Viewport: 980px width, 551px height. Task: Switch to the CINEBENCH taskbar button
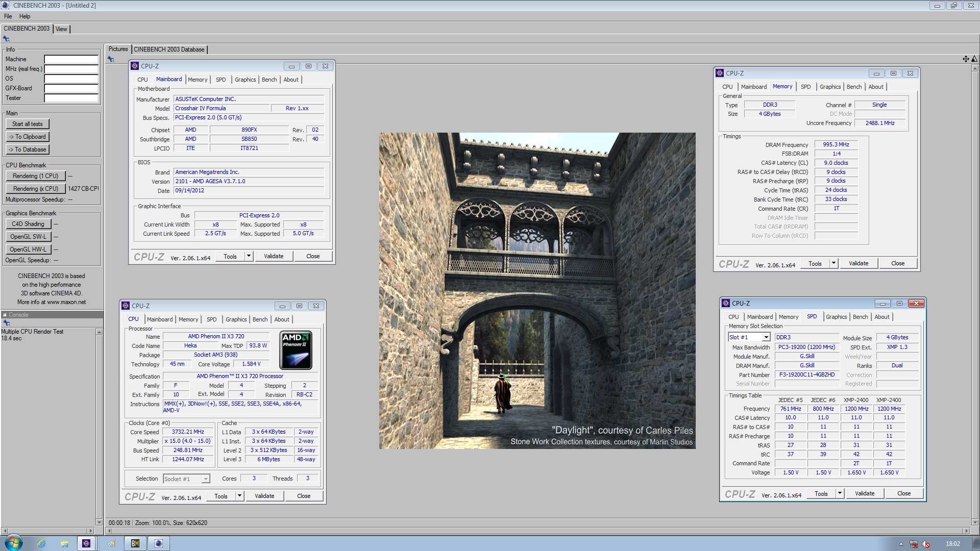click(159, 543)
